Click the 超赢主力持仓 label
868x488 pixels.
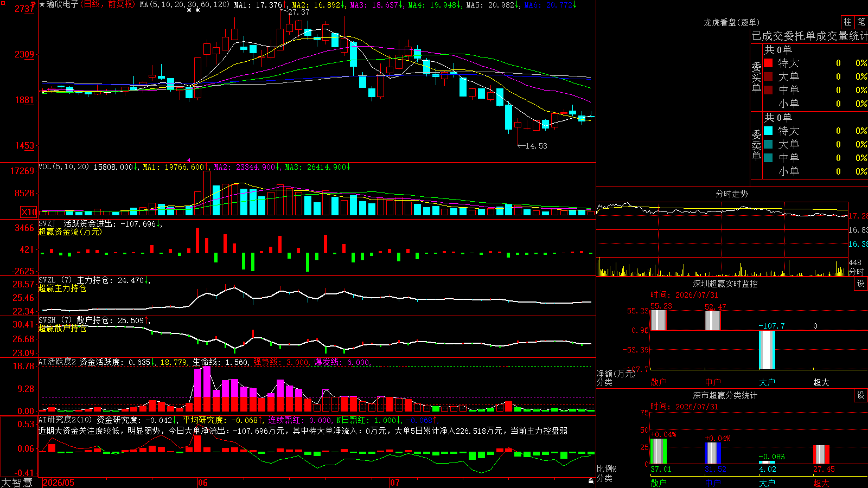pyautogui.click(x=62, y=288)
